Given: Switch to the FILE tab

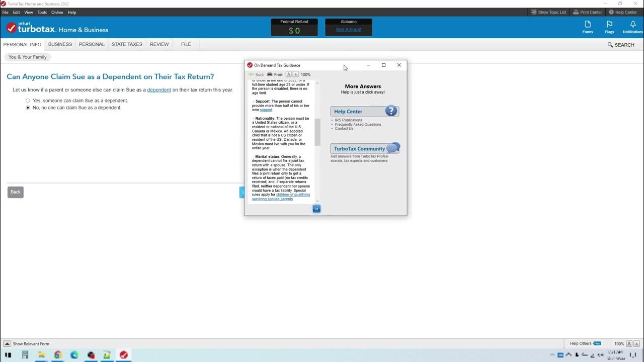Looking at the screenshot, I should pos(186,44).
